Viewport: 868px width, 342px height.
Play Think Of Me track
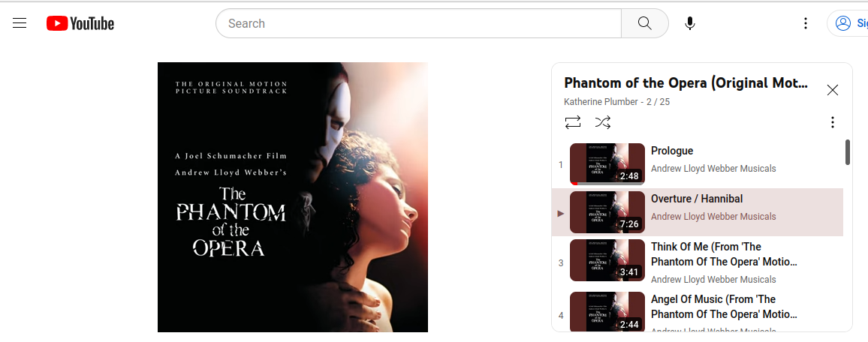point(698,262)
